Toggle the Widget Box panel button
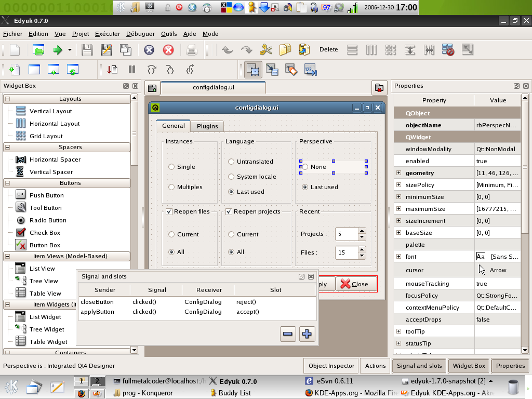 click(469, 366)
